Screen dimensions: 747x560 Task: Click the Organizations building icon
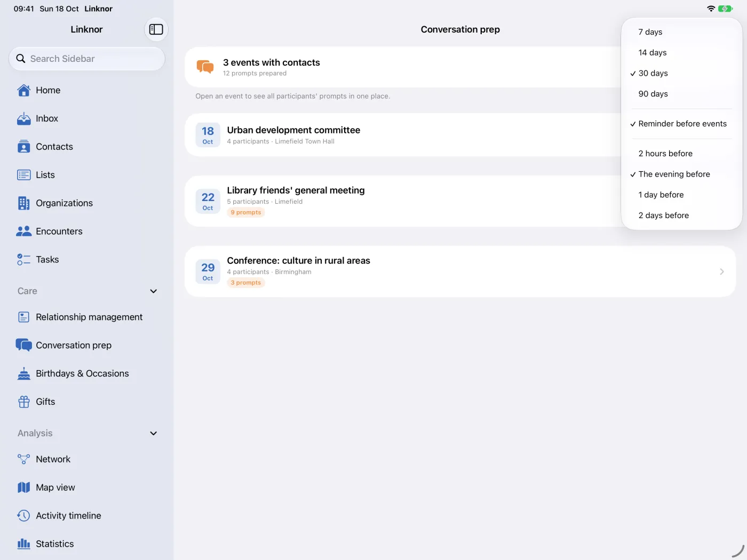coord(24,203)
